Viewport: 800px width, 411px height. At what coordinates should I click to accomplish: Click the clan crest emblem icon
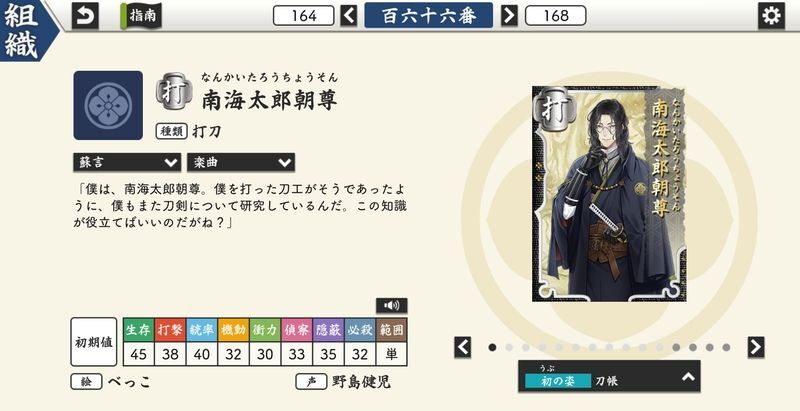(x=108, y=106)
